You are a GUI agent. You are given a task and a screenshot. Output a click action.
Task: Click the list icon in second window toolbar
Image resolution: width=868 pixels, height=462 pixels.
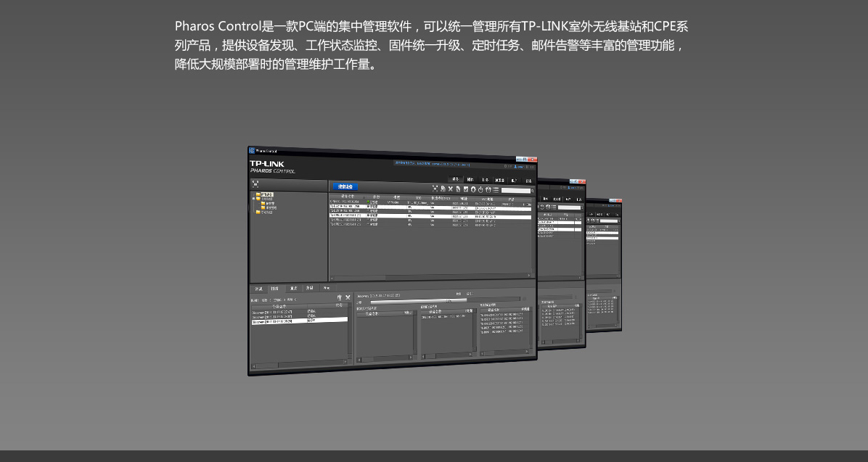pyautogui.click(x=554, y=207)
